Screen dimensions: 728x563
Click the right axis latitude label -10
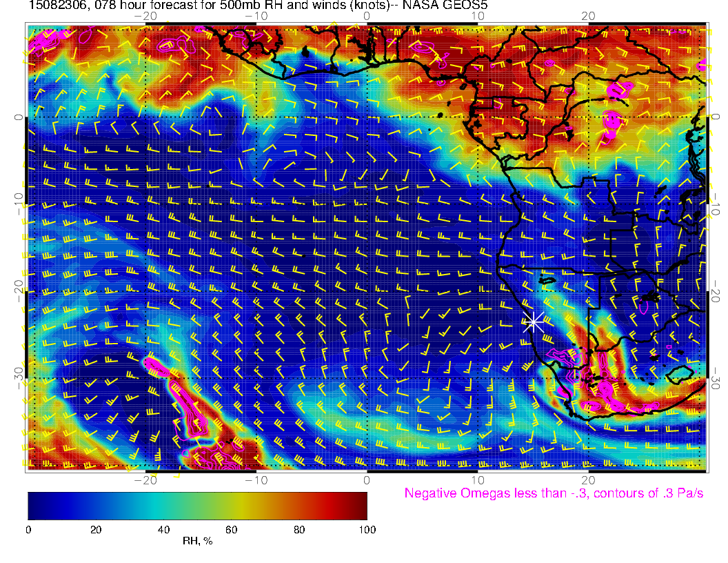pos(716,204)
